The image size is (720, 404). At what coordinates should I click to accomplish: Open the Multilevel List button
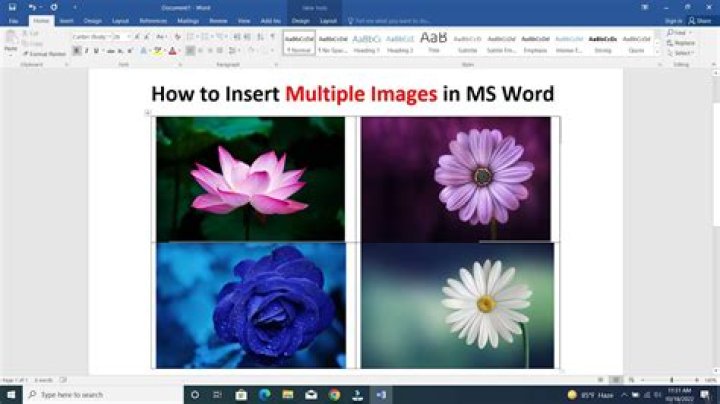click(221, 37)
